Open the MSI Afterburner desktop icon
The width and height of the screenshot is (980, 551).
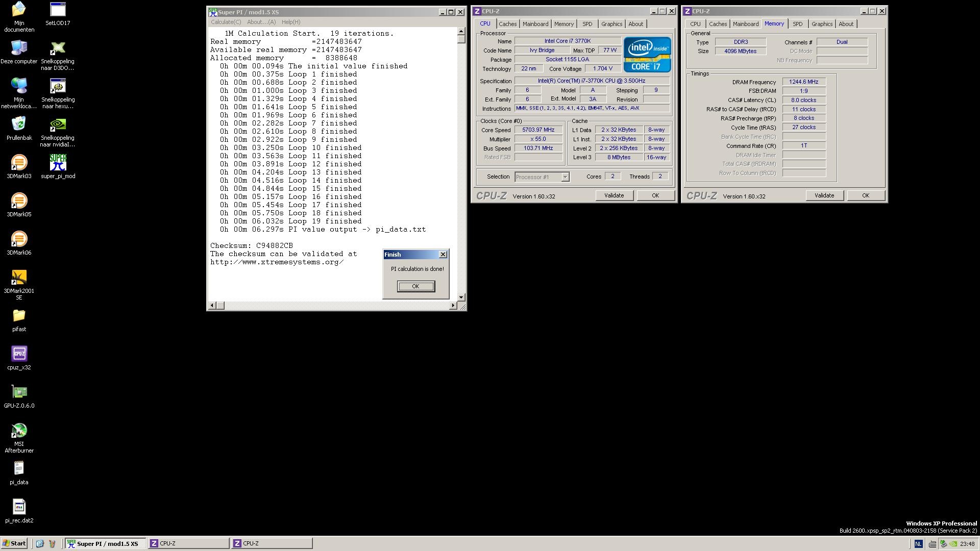[x=19, y=431]
